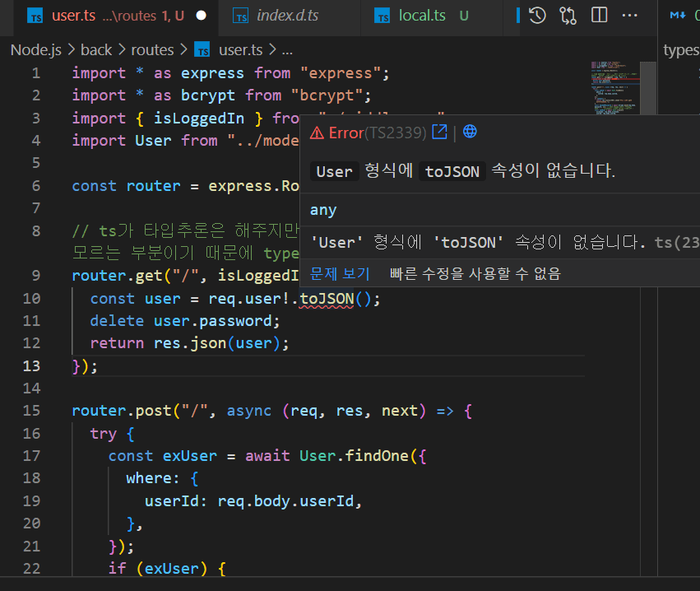
Task: Click the TypeScript icon on the index.d.ts tab
Action: 241,16
